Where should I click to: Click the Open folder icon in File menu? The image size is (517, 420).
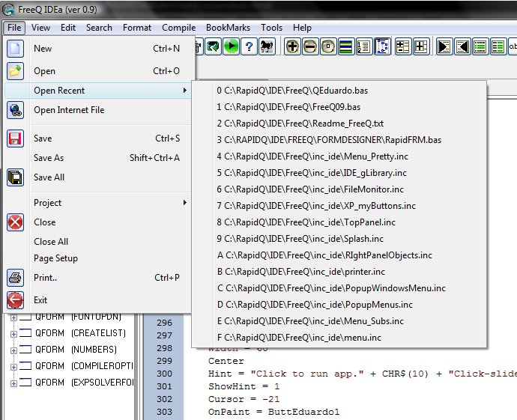(x=15, y=71)
